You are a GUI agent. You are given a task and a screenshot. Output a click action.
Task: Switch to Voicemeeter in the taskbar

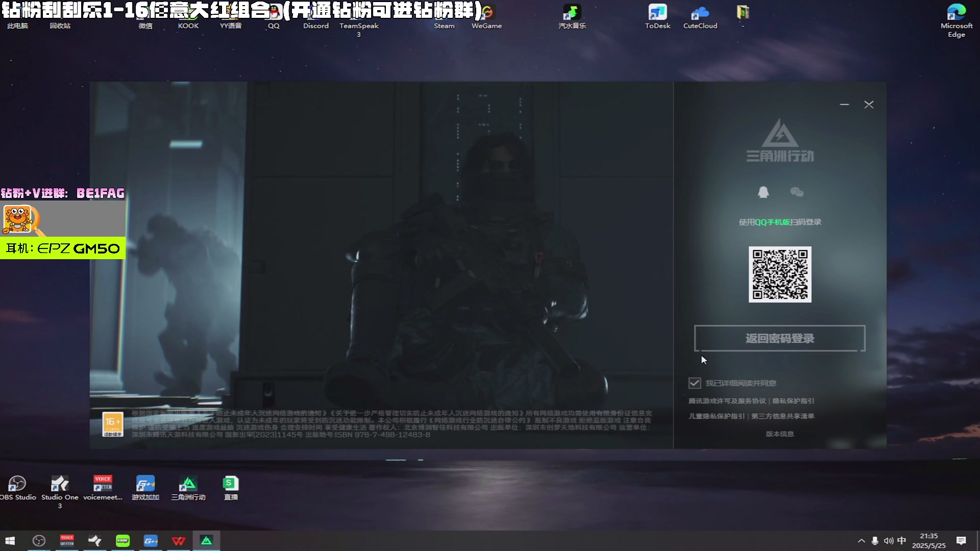coord(67,541)
